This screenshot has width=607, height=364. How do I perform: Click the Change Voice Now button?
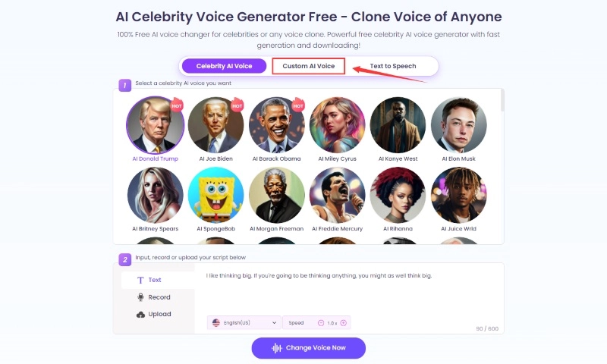pos(309,348)
